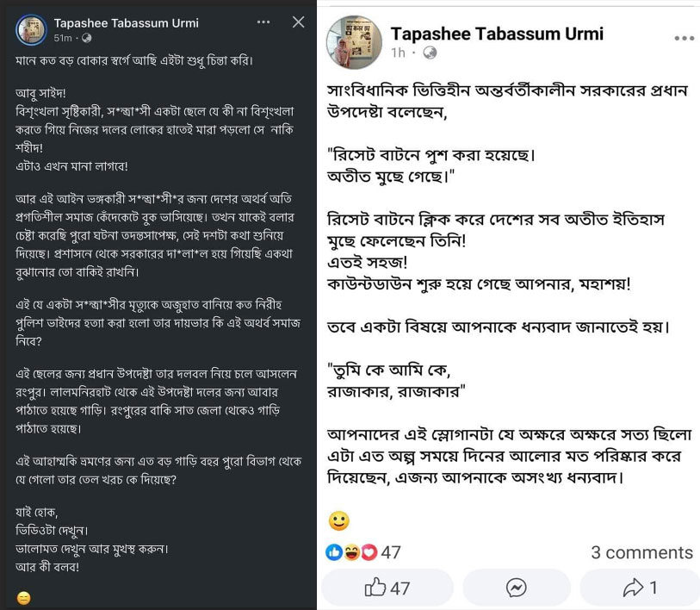Click the blue Like reaction icon

(334, 552)
